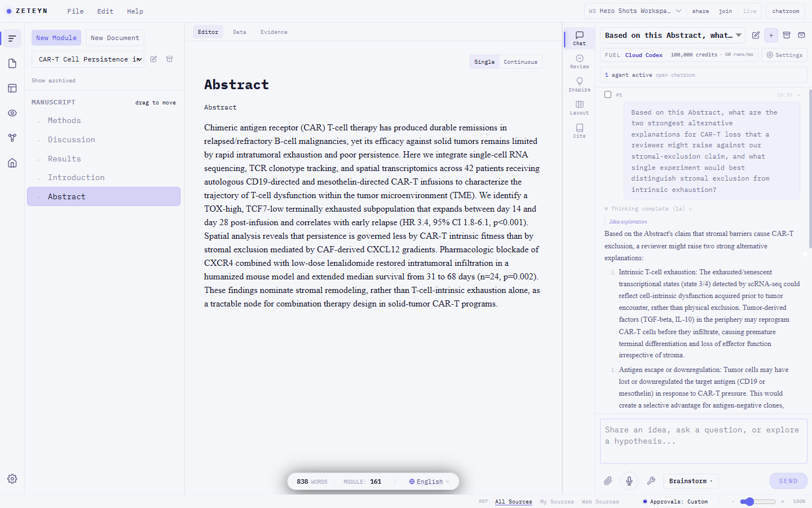Viewport: 812px width, 508px height.
Task: Open the manuscript outline sidebar icon
Action: point(12,38)
